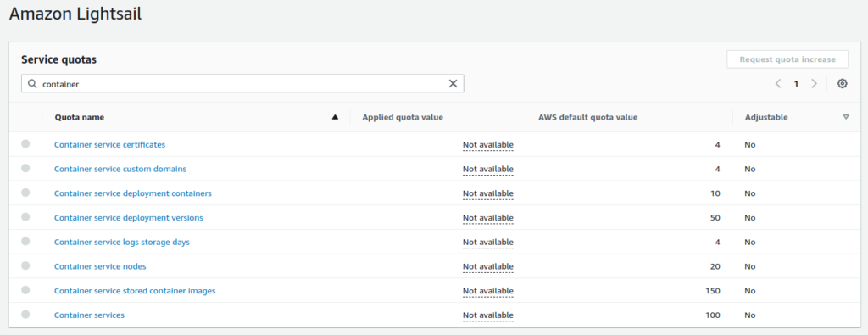
Task: Go to previous page chevron
Action: tap(778, 84)
